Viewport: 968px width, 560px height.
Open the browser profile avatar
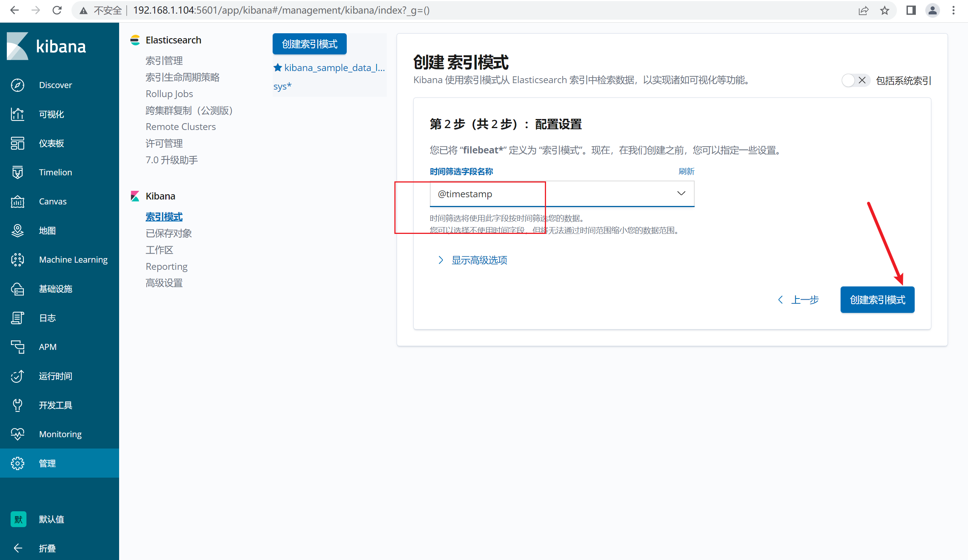932,10
